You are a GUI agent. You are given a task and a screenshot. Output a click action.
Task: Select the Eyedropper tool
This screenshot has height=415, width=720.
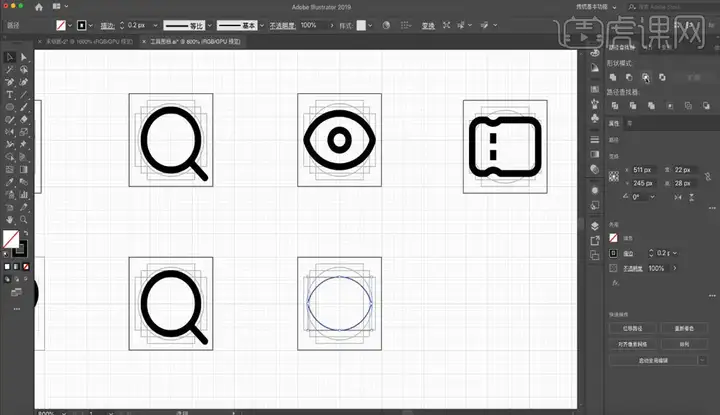pos(9,182)
